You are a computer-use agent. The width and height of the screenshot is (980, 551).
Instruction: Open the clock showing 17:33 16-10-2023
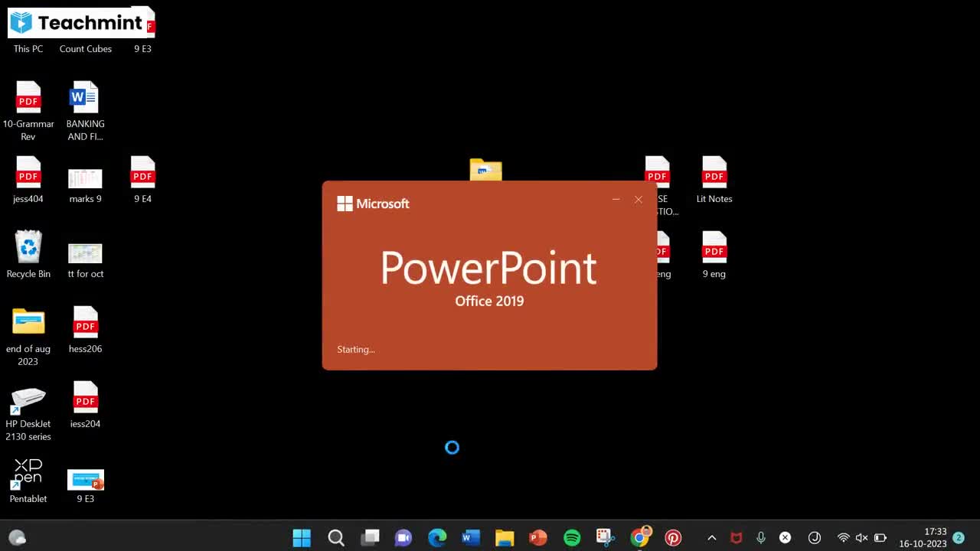(923, 538)
